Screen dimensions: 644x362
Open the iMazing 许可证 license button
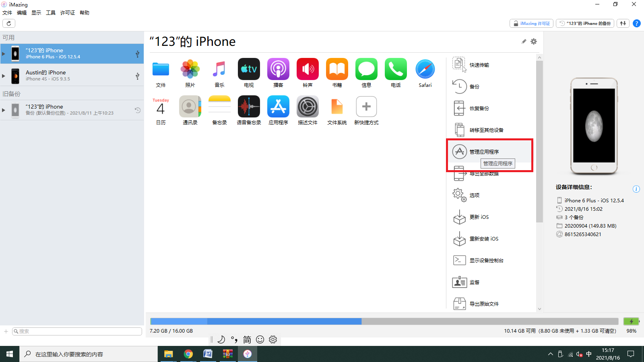(x=531, y=23)
